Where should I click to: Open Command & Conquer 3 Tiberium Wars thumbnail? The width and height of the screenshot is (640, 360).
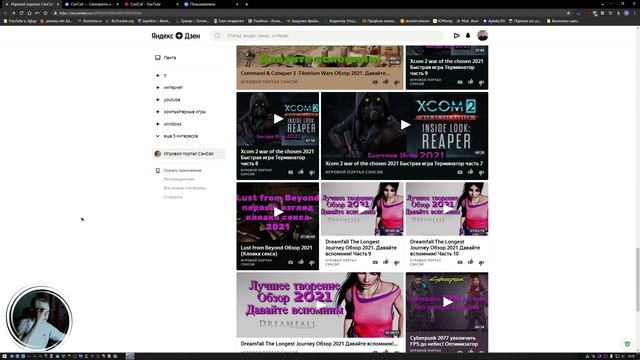[x=320, y=56]
